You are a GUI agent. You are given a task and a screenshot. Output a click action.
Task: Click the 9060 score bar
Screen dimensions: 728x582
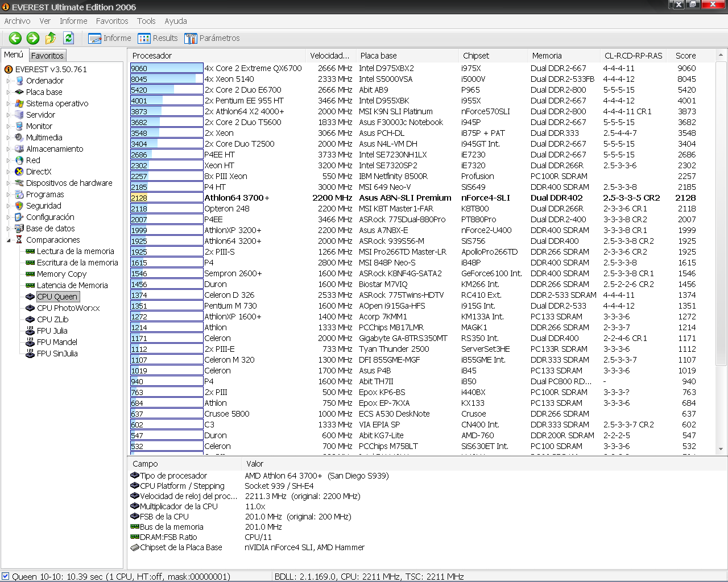pyautogui.click(x=167, y=68)
